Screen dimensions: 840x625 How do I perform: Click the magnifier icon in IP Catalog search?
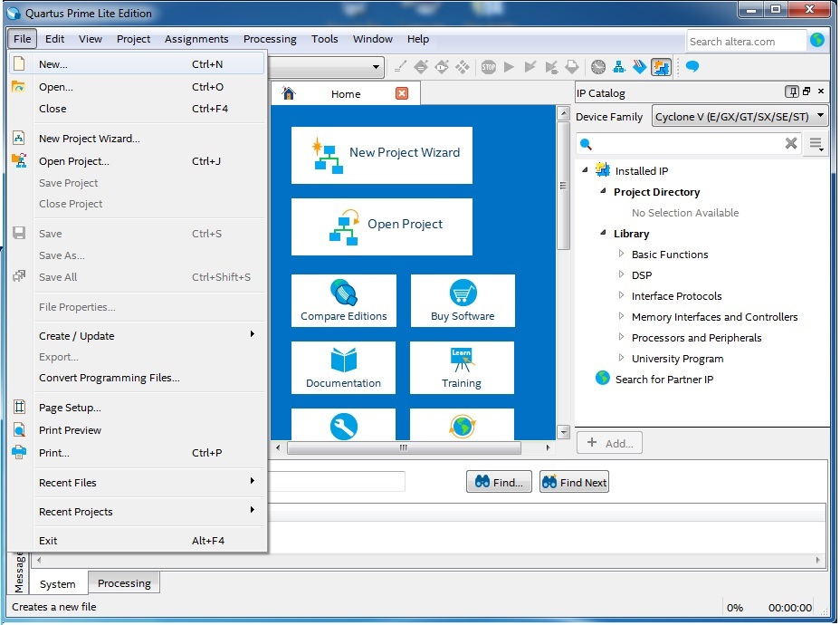click(586, 144)
